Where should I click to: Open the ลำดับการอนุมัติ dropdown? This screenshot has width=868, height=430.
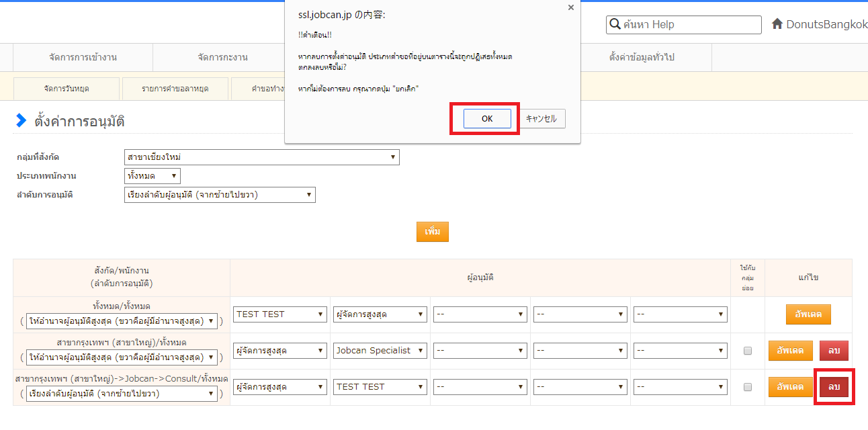220,195
